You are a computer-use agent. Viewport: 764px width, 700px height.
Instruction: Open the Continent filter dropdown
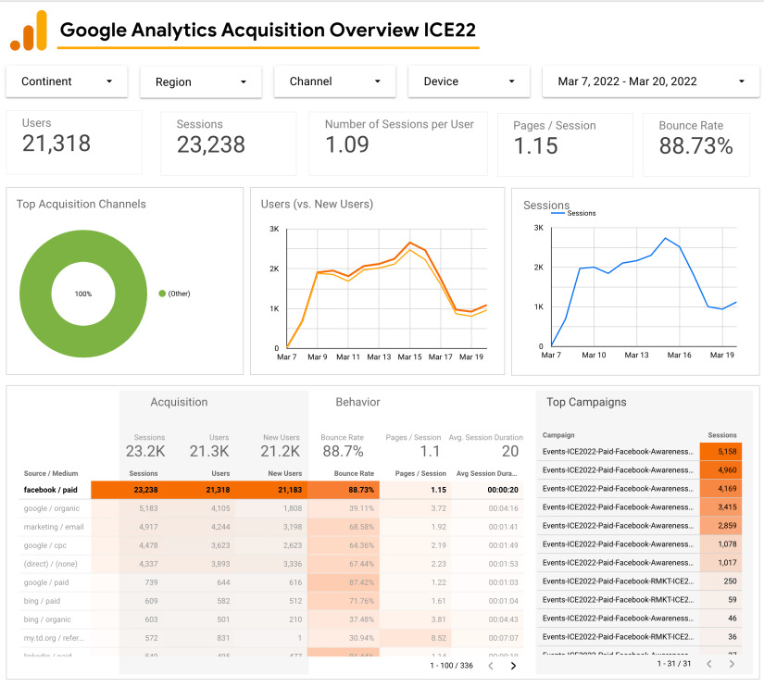[67, 81]
